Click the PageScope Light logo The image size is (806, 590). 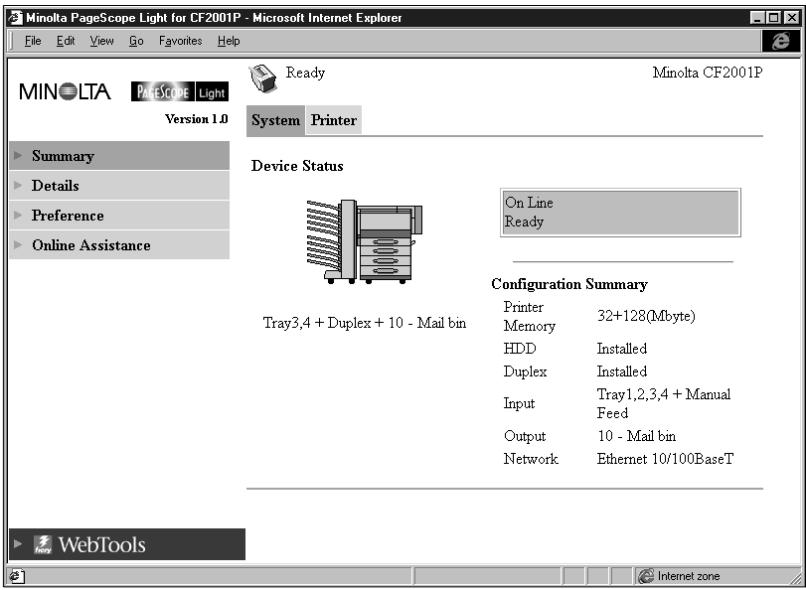[179, 91]
